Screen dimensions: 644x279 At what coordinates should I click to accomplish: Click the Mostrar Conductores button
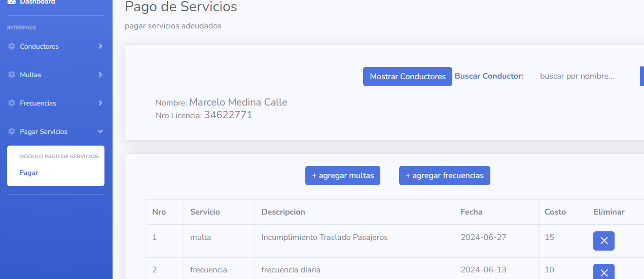tap(408, 77)
